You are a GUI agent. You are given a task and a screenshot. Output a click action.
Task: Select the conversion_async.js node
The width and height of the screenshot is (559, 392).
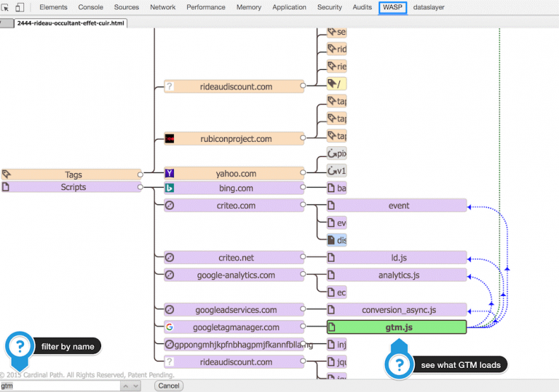[397, 310]
